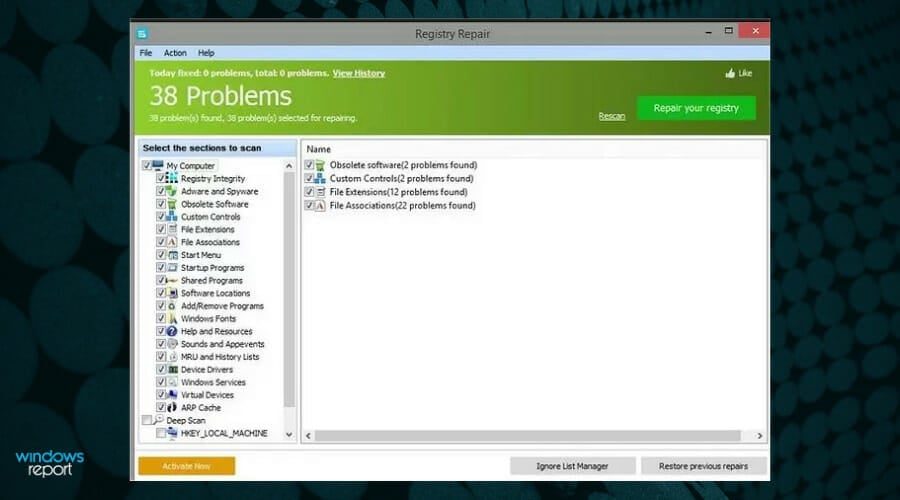
Task: Click the Start Menu icon
Action: 172,255
